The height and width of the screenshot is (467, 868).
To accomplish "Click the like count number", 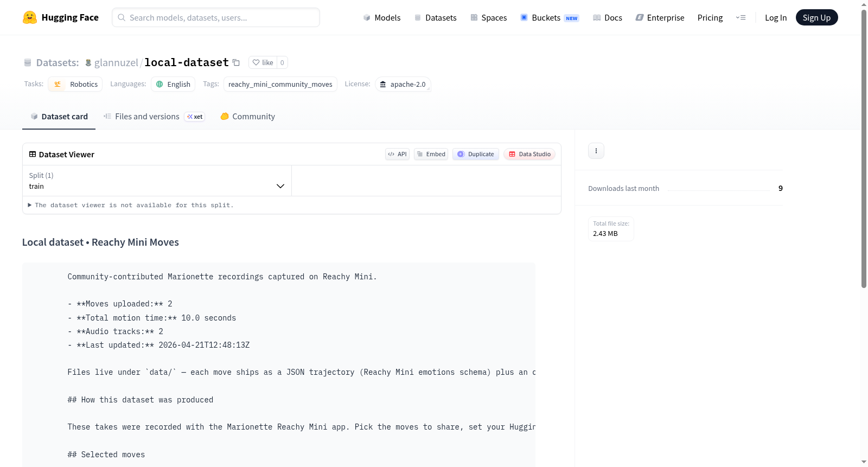I will tap(282, 62).
